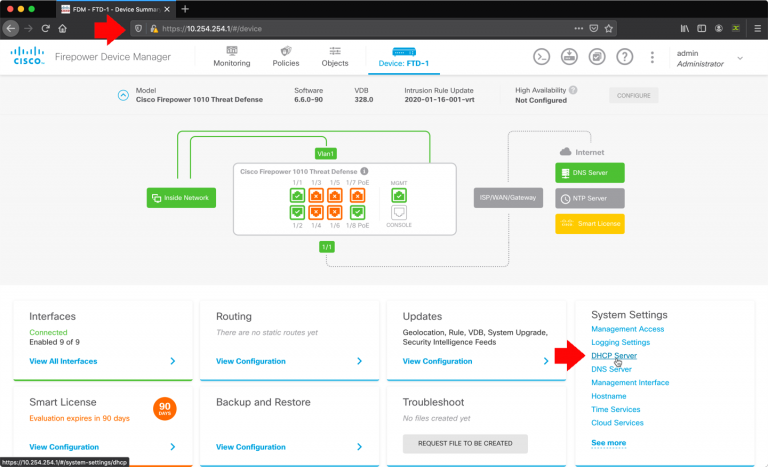The height and width of the screenshot is (467, 768).
Task: Switch to the Monitoring tab
Action: [232, 57]
